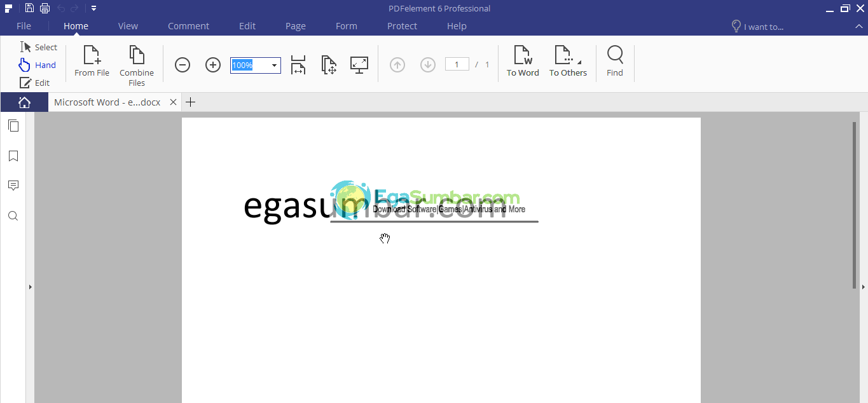
Task: Zoom in with the plus button
Action: 213,65
